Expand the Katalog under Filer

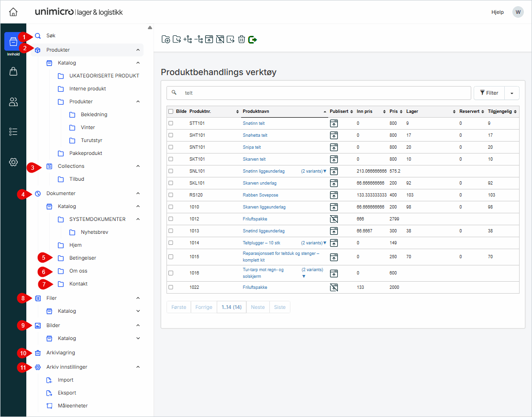tap(138, 311)
